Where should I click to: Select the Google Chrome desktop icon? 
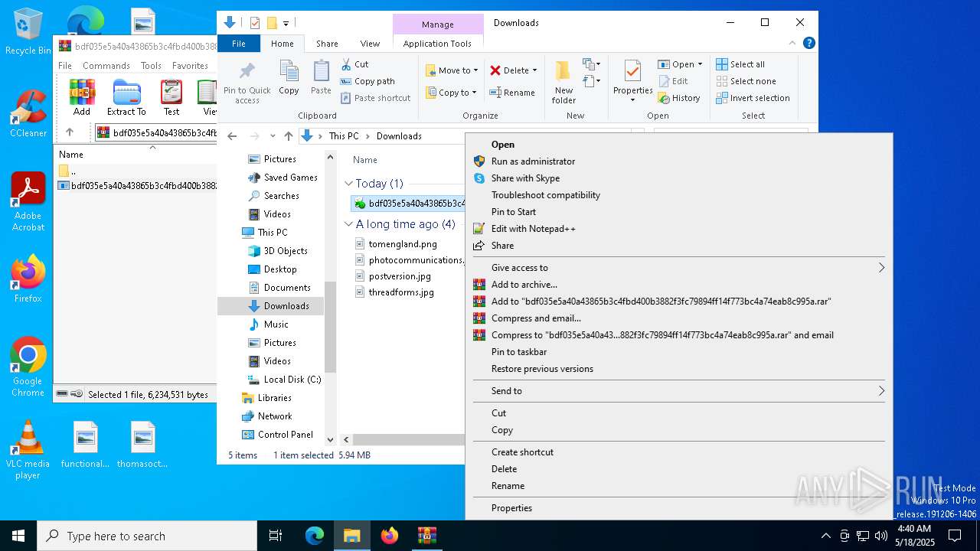(28, 367)
